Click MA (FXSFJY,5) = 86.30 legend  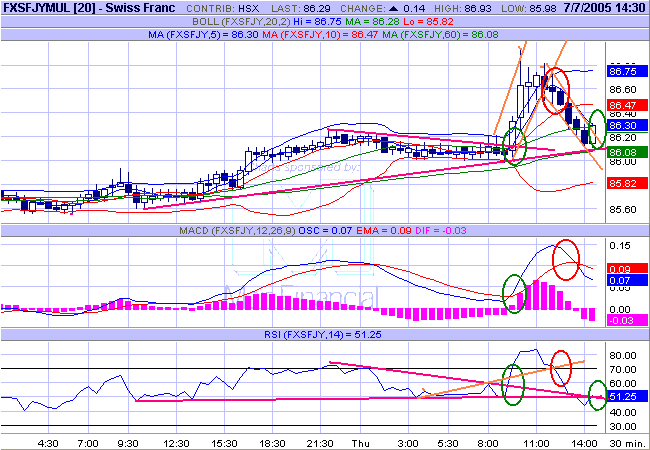(204, 35)
